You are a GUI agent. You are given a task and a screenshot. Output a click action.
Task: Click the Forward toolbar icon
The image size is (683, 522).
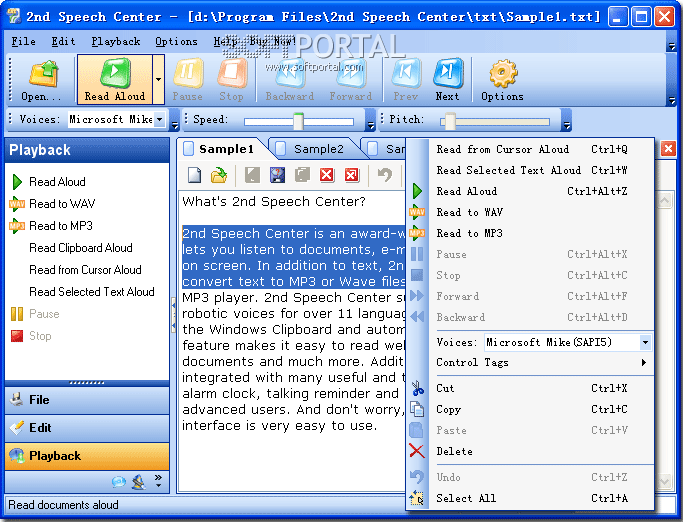[x=351, y=80]
